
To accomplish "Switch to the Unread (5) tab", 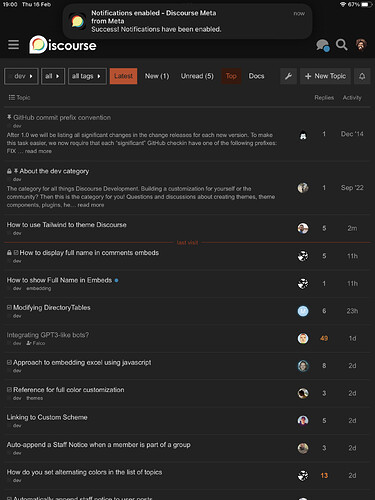I will point(197,76).
